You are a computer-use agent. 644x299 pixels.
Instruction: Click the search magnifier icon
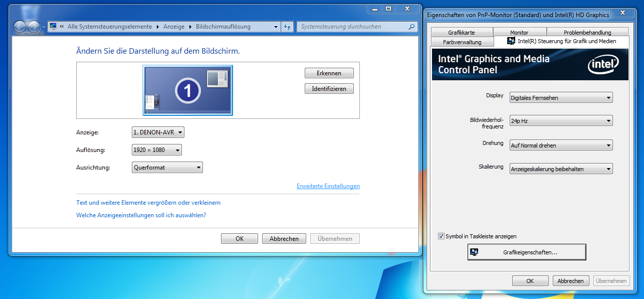(x=411, y=27)
